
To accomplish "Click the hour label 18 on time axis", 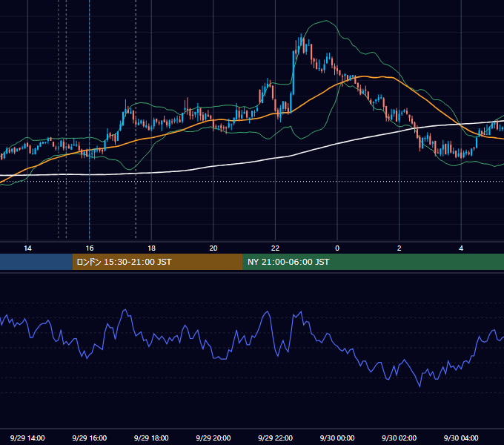I will coord(151,248).
